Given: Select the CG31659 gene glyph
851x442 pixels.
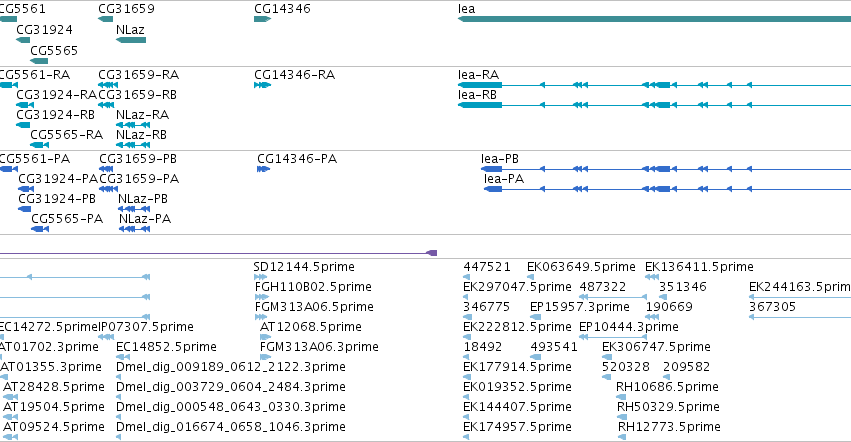Looking at the screenshot, I should [x=105, y=19].
